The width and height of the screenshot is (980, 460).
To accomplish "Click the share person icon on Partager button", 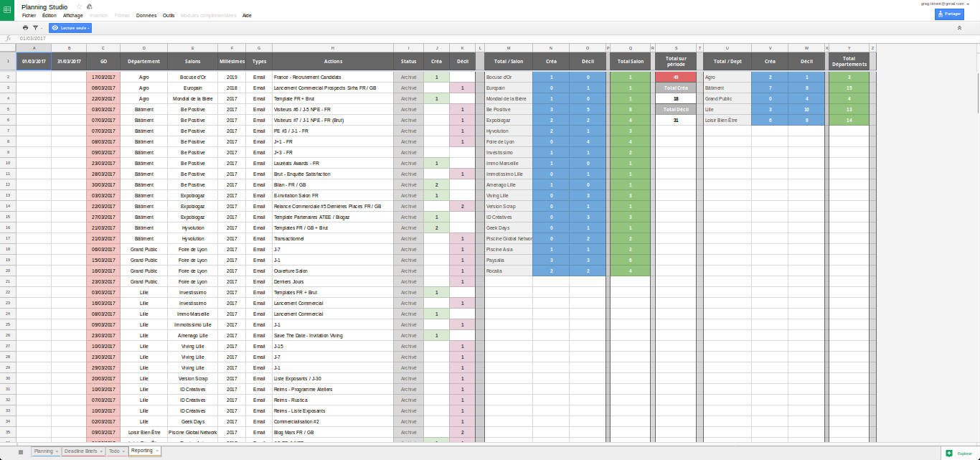I will coord(940,14).
